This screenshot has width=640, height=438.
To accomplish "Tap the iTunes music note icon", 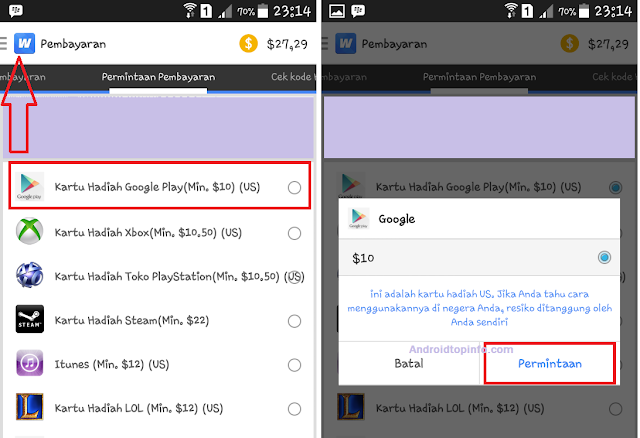I will [29, 363].
